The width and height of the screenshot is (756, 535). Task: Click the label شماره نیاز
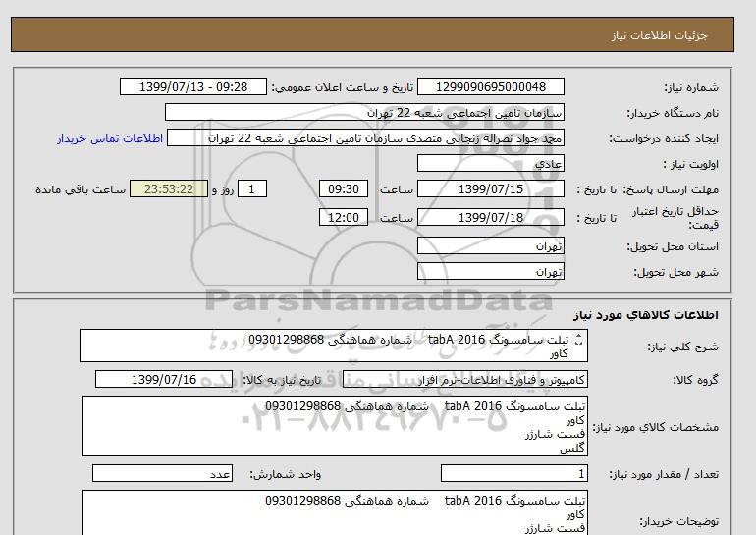[691, 87]
